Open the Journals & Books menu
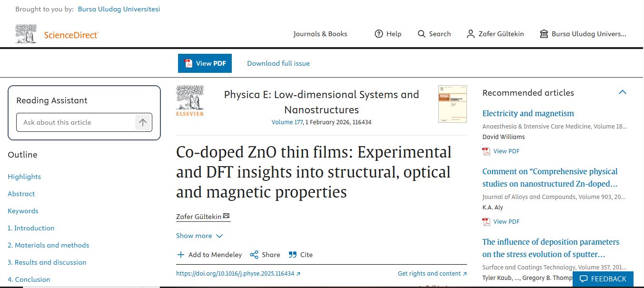This screenshot has width=644, height=288. pos(320,34)
